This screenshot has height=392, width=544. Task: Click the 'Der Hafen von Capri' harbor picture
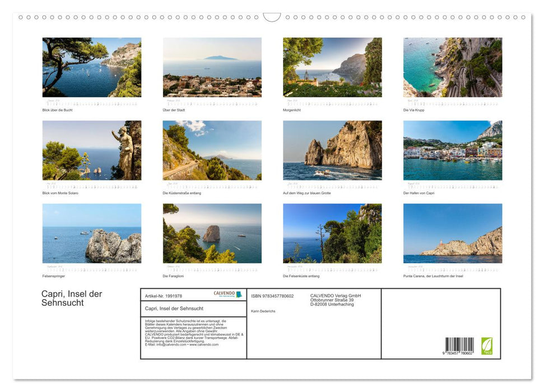(x=452, y=150)
